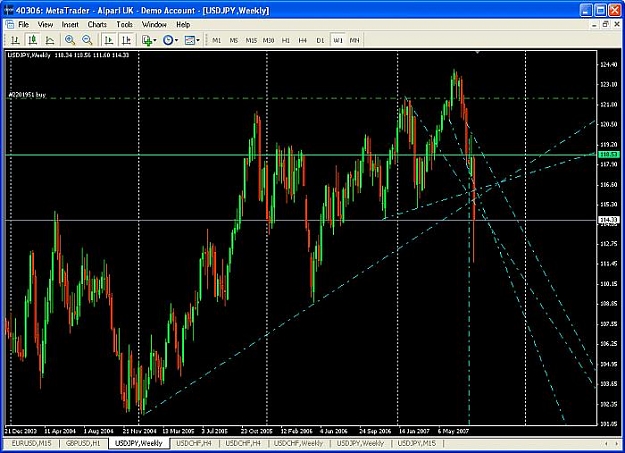Click the 110.15 price scale value

(x=609, y=284)
